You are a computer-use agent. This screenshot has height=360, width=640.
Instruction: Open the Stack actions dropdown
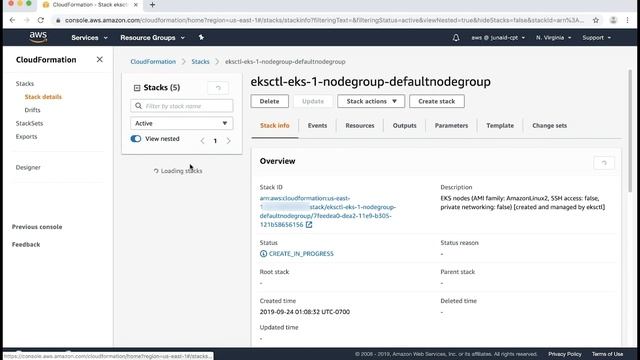pos(371,101)
